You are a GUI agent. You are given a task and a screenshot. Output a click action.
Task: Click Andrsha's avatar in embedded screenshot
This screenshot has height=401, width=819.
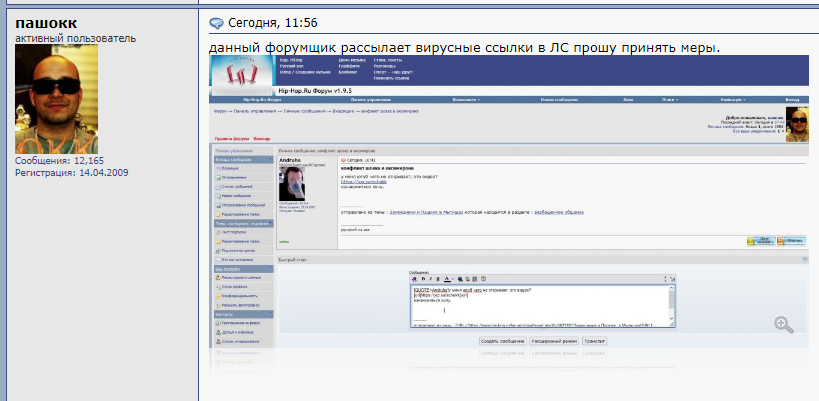(292, 183)
